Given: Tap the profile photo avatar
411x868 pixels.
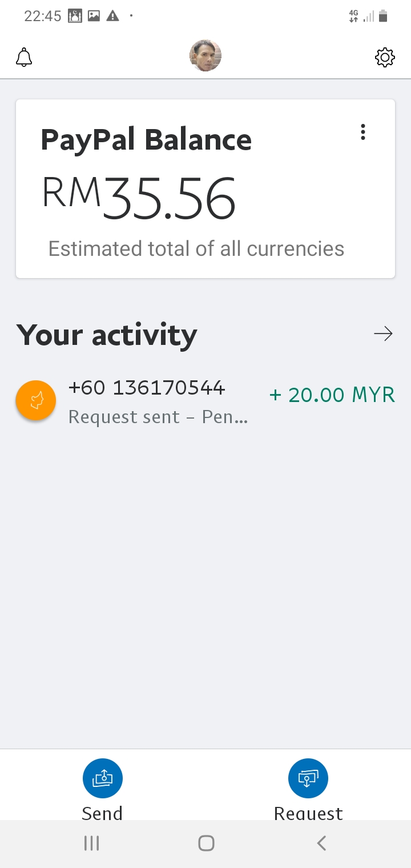Looking at the screenshot, I should click(205, 56).
